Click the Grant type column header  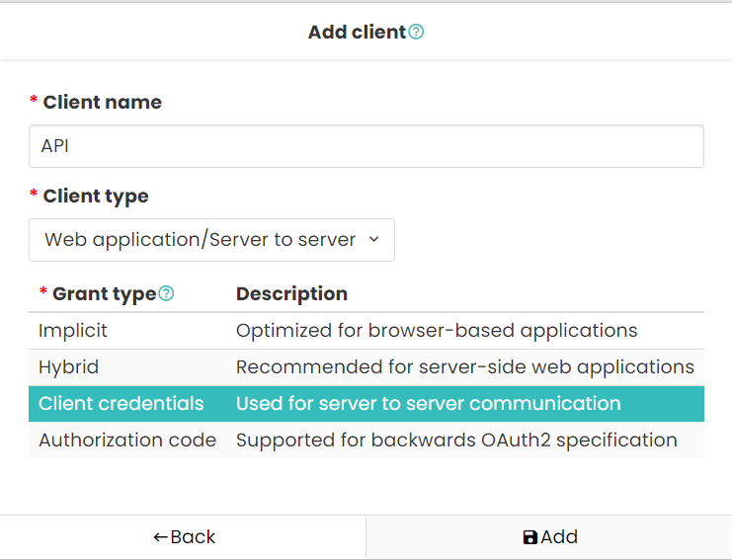(x=104, y=294)
